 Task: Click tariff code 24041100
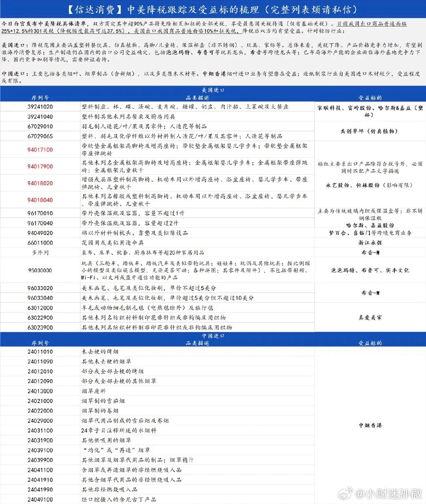pyautogui.click(x=40, y=470)
